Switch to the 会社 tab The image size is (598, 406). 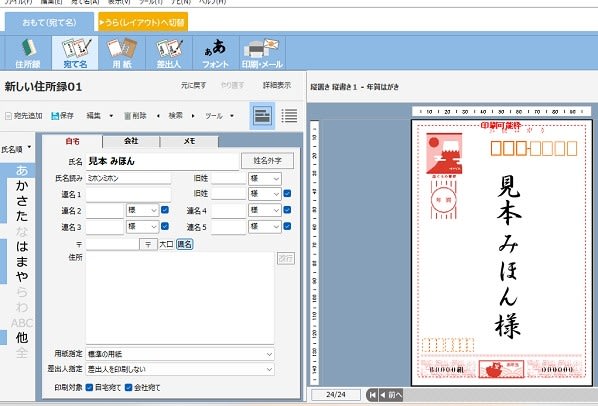[x=131, y=141]
